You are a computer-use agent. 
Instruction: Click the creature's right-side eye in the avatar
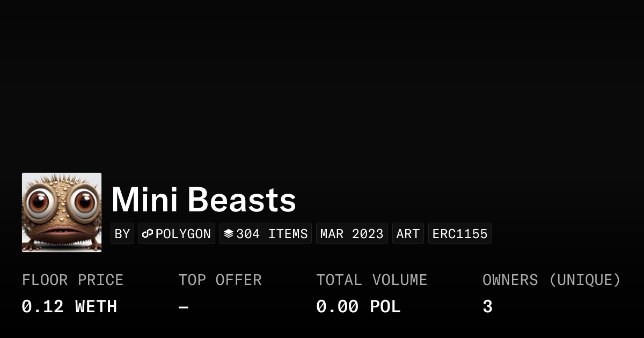(84, 202)
